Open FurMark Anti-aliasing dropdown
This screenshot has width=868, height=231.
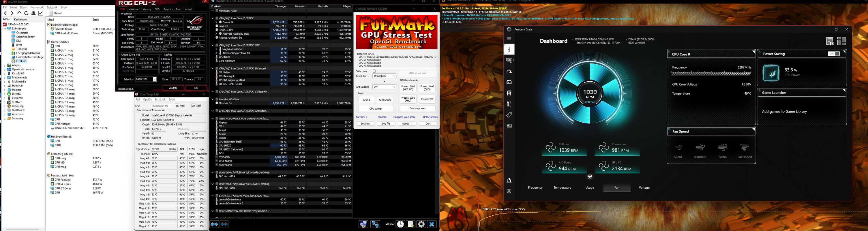point(384,87)
